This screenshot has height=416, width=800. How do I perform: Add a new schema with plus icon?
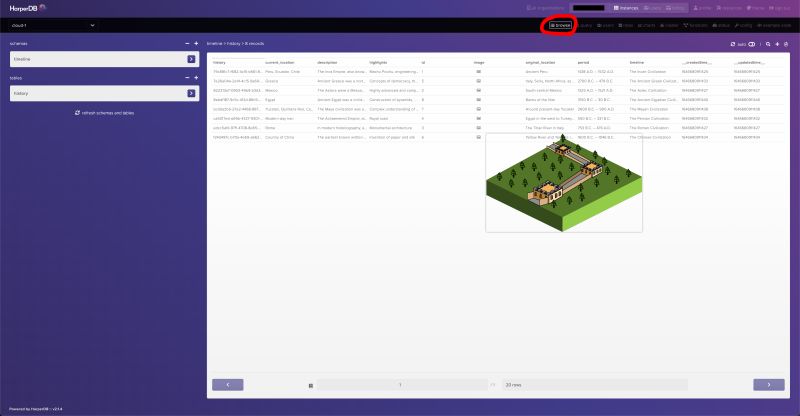point(196,43)
